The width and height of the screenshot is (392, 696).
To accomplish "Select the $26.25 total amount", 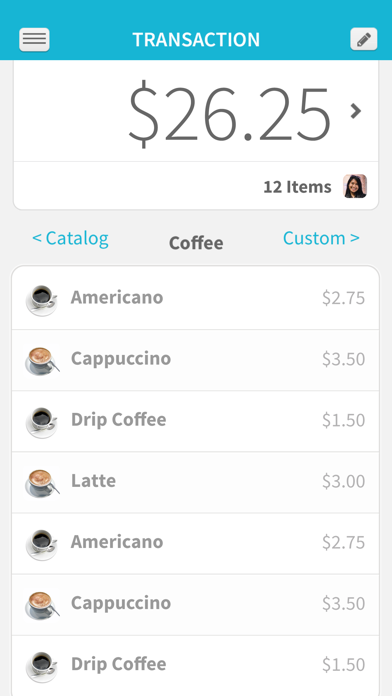I will 230,114.
